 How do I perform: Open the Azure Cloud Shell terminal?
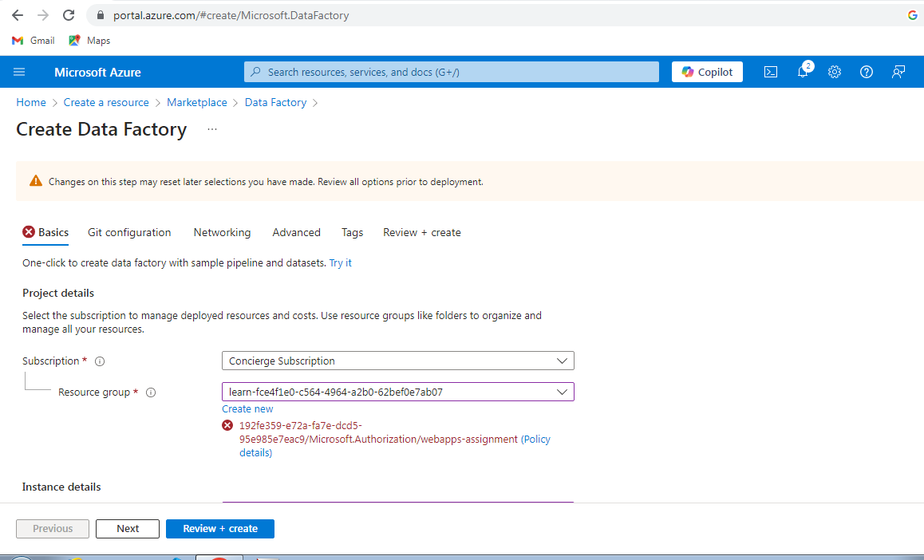coord(770,72)
